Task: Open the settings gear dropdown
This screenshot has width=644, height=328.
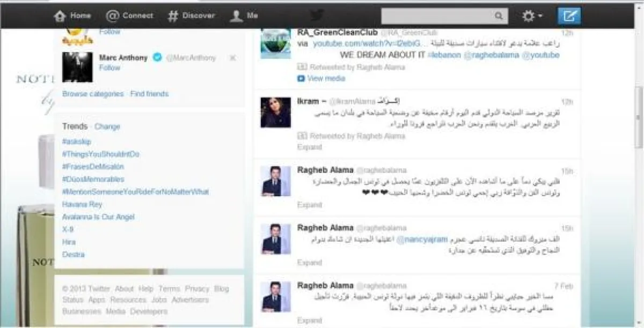Action: [x=532, y=16]
